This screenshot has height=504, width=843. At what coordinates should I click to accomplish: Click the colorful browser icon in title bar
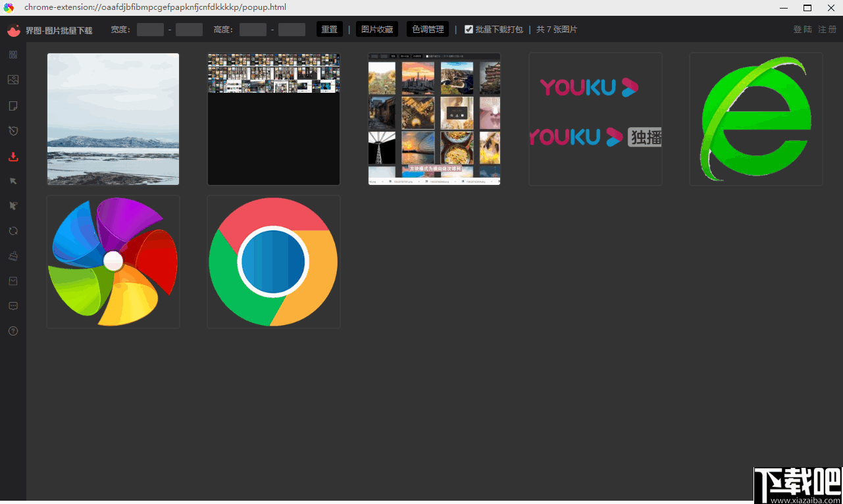(x=9, y=8)
